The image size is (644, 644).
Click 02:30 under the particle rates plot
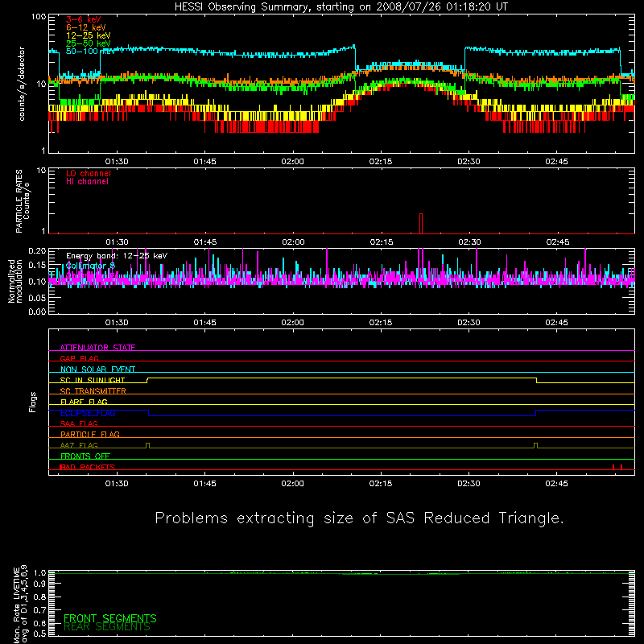469,242
